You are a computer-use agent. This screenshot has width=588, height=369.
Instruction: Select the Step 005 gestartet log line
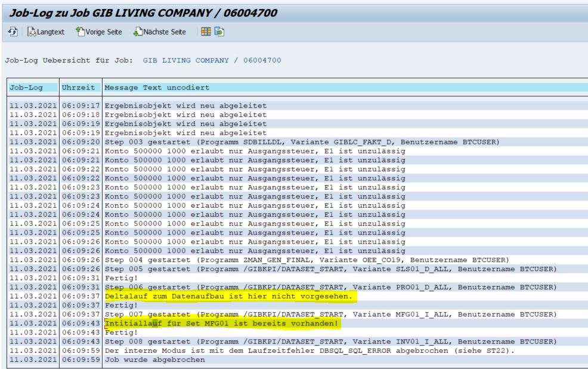point(330,269)
